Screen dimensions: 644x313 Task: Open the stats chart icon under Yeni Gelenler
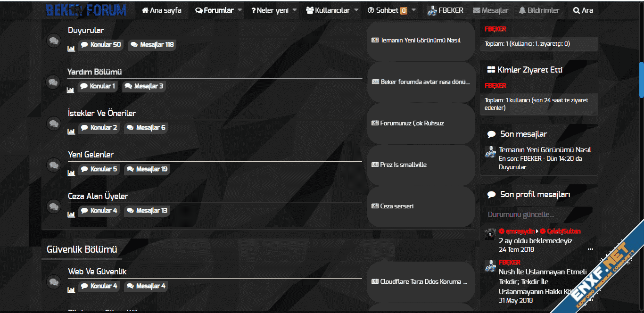coord(71,173)
